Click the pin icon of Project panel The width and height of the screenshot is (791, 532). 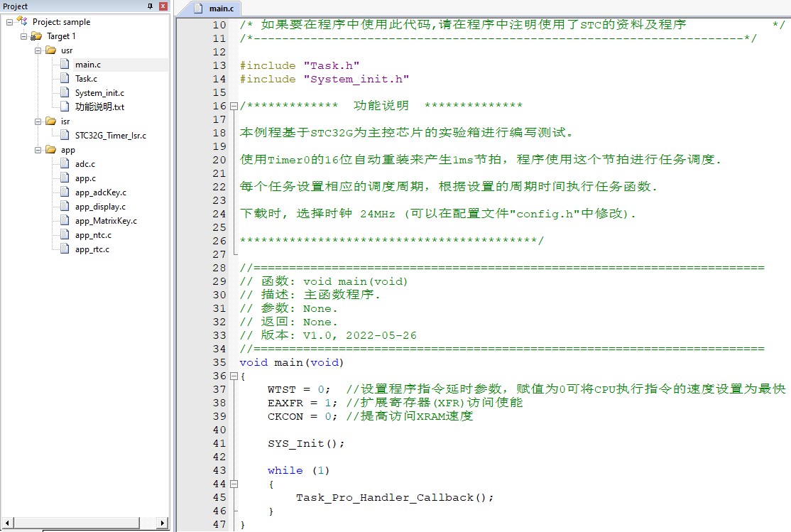pos(150,6)
